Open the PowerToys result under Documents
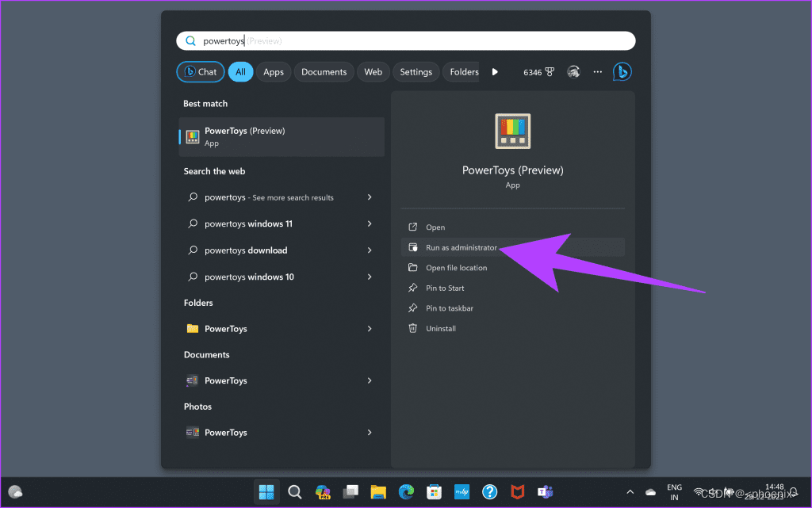The height and width of the screenshot is (508, 812). pos(282,380)
